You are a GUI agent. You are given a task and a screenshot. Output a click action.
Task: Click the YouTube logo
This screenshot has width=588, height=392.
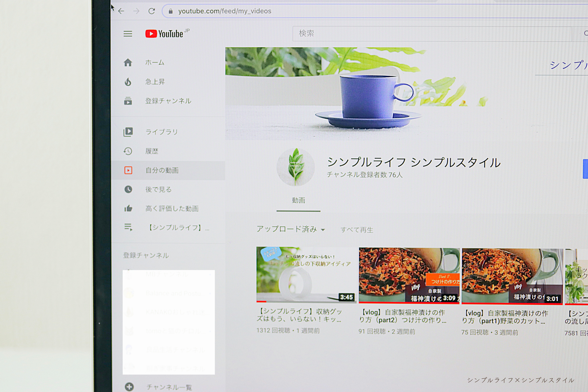[x=165, y=34]
